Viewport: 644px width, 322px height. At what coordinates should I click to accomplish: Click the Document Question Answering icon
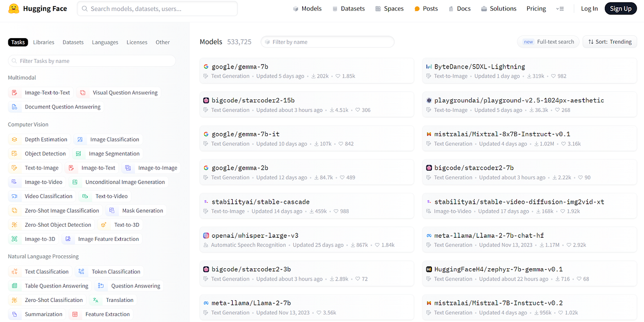[15, 107]
